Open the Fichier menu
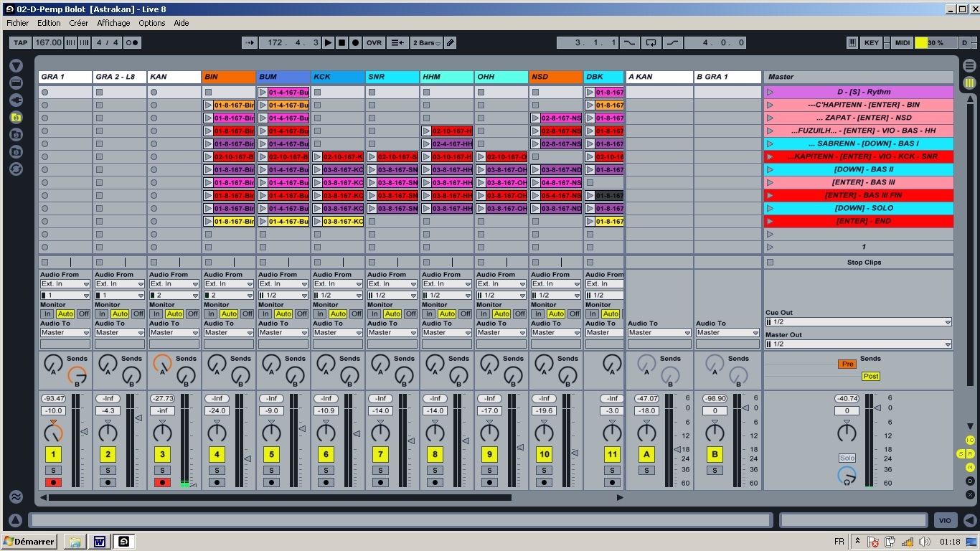 click(x=17, y=23)
